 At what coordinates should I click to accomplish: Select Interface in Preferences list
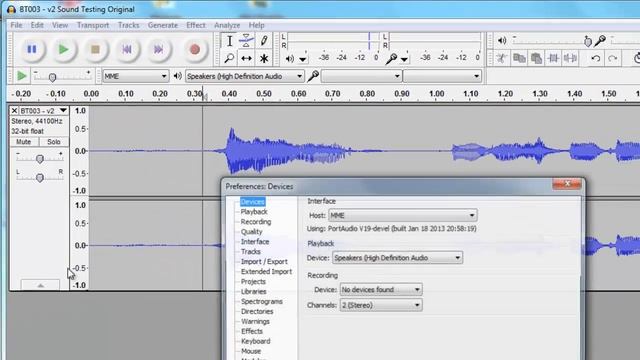(x=255, y=242)
